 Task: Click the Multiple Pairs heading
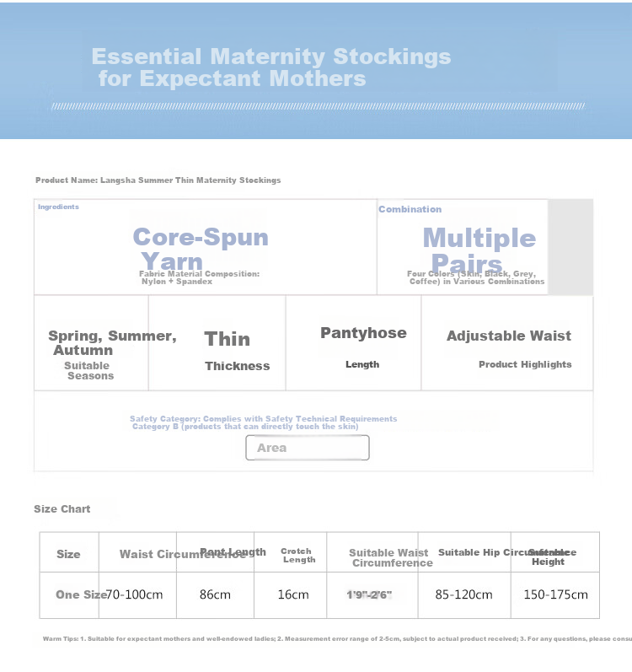(479, 250)
